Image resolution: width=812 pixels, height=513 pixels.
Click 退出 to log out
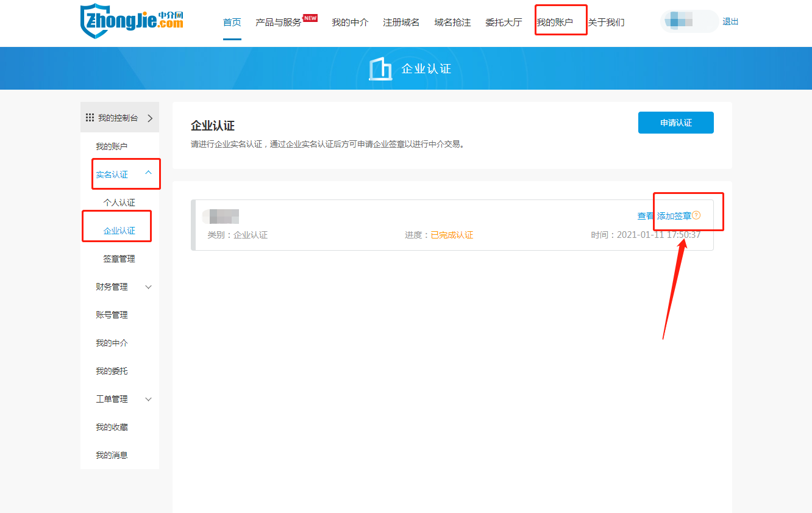click(730, 22)
